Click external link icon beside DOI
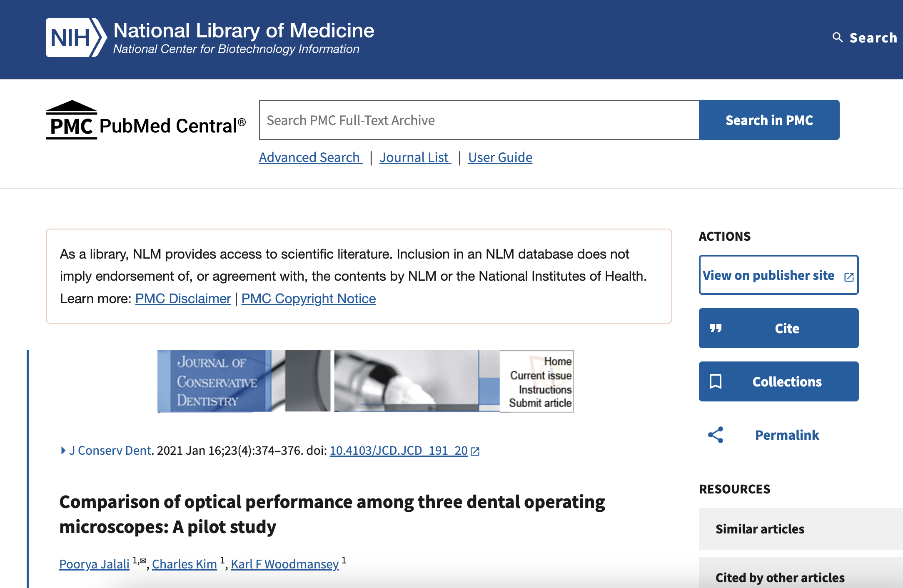Screen dimensions: 903x588 [x=475, y=451]
